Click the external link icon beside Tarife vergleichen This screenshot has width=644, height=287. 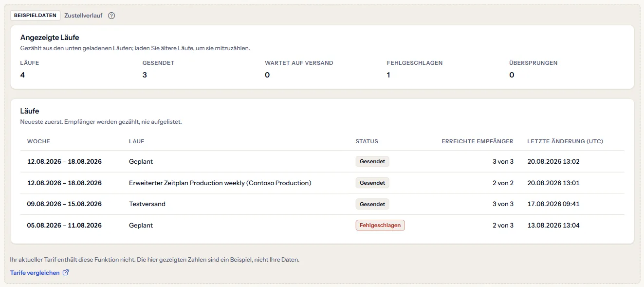(66, 273)
